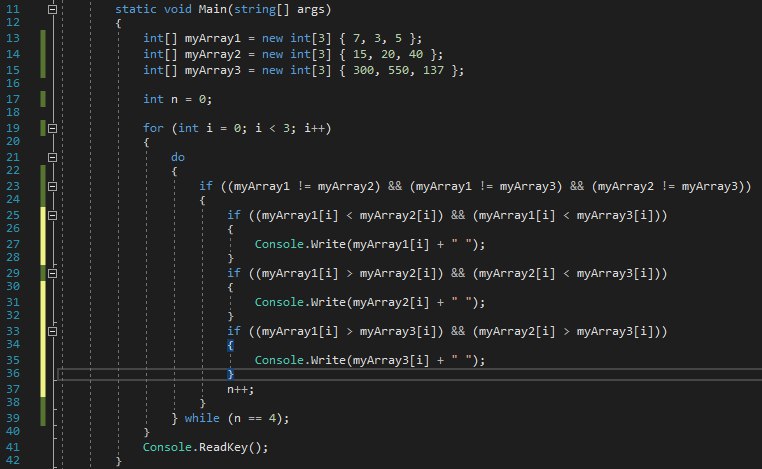Click Console.Write(myArray2[i] + " ") line

370,302
